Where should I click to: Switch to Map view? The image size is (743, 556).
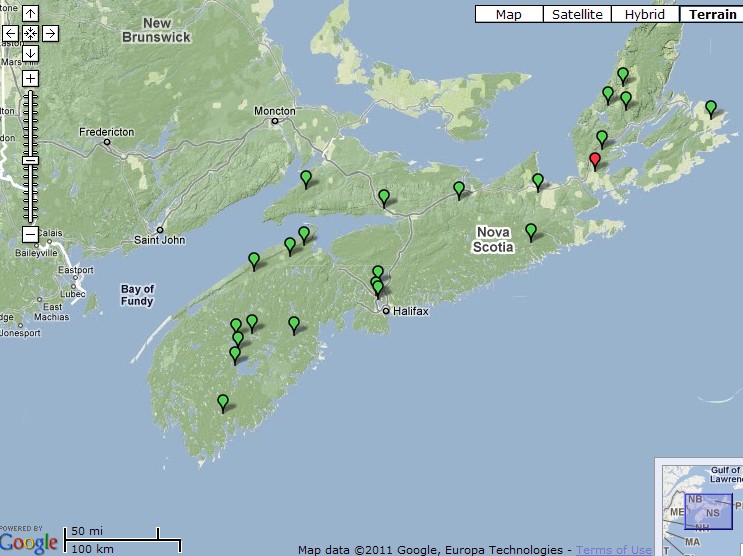[508, 14]
